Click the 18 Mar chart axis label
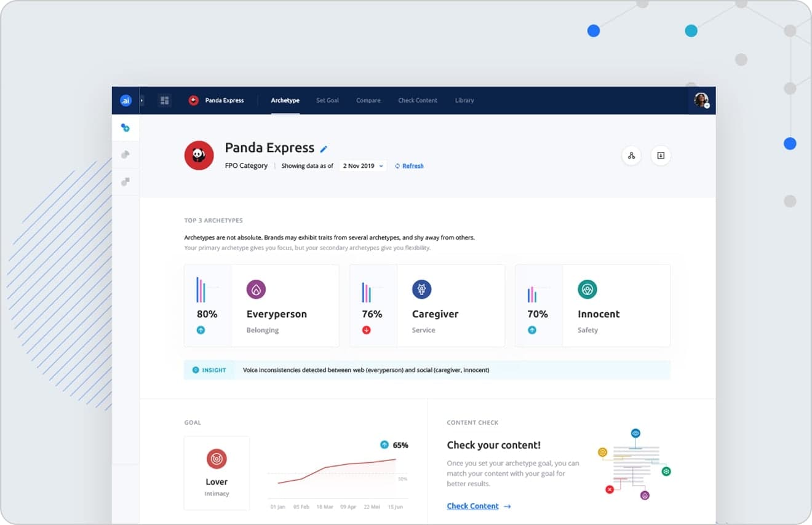The width and height of the screenshot is (812, 525). coord(324,507)
